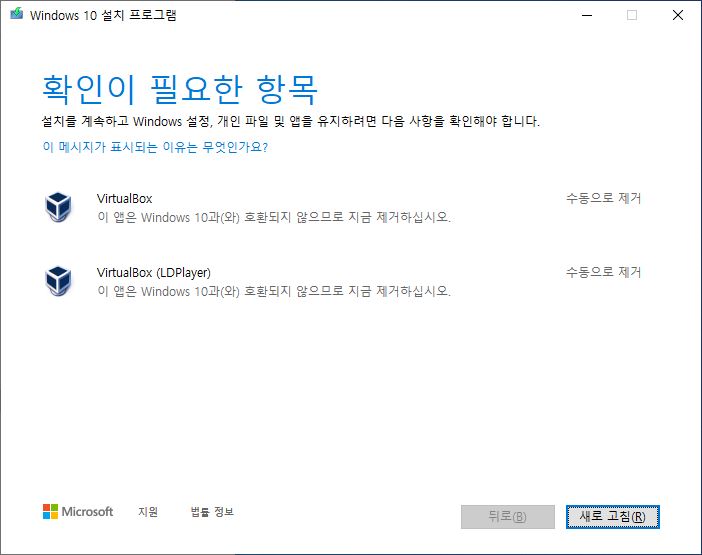Click the Microsoft wordmark text at bottom left
Viewport: 702px width, 555px height.
pyautogui.click(x=88, y=512)
